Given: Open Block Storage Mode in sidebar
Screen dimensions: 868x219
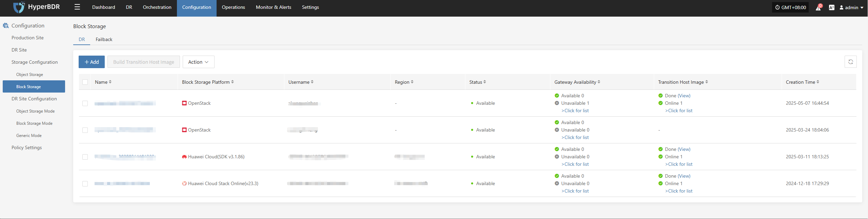Looking at the screenshot, I should pyautogui.click(x=34, y=123).
